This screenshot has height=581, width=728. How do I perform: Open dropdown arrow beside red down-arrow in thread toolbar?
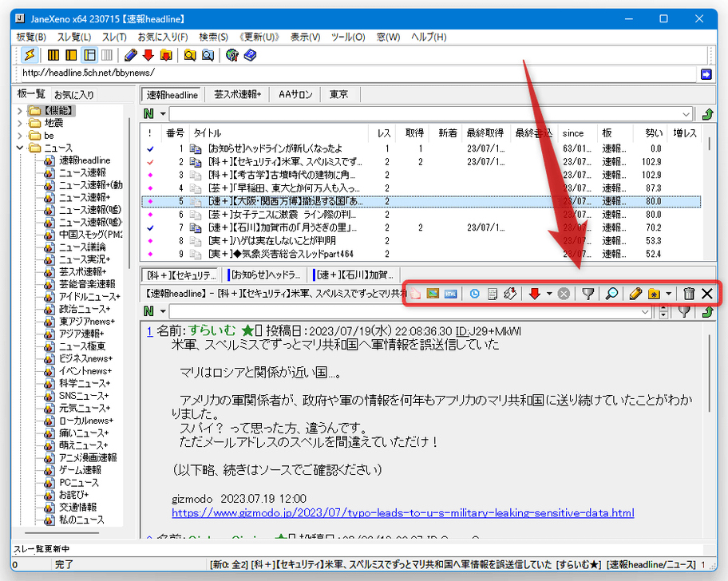pyautogui.click(x=549, y=293)
